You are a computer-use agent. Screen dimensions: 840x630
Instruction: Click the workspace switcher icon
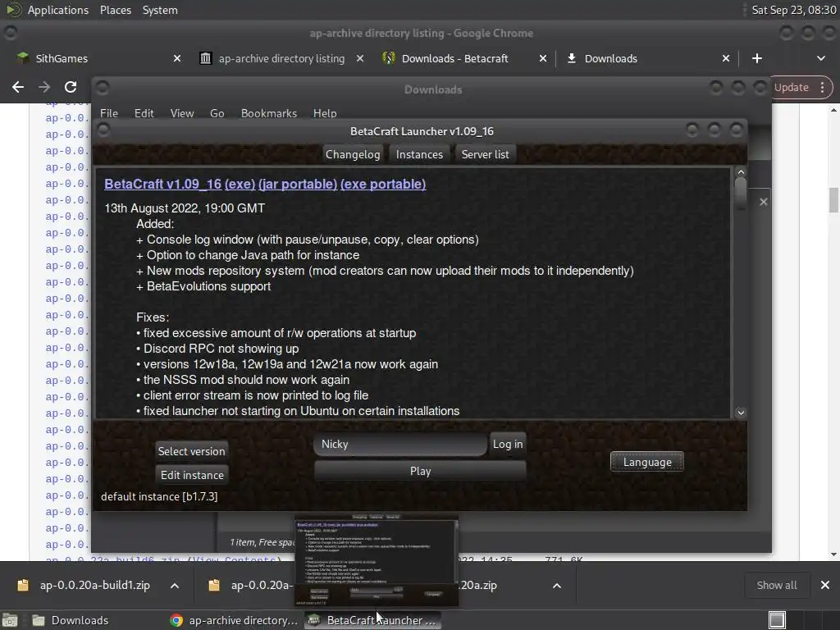[x=777, y=620]
